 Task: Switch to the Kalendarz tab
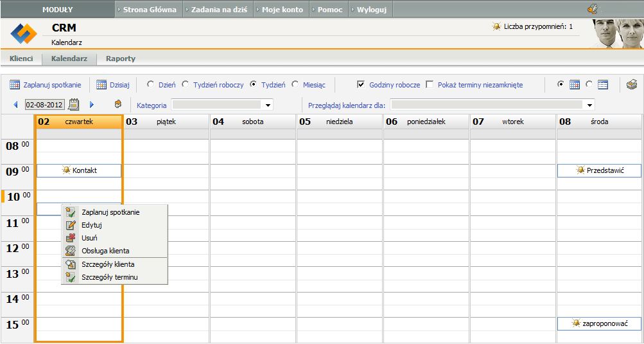[69, 59]
